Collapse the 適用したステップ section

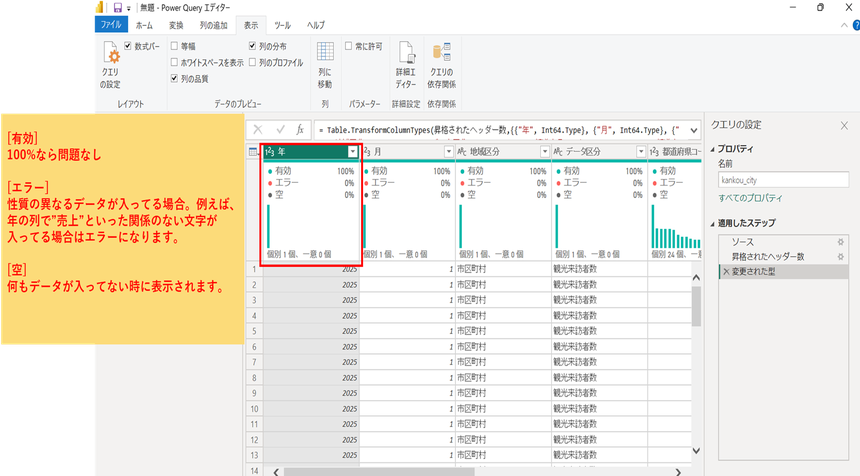pyautogui.click(x=712, y=224)
